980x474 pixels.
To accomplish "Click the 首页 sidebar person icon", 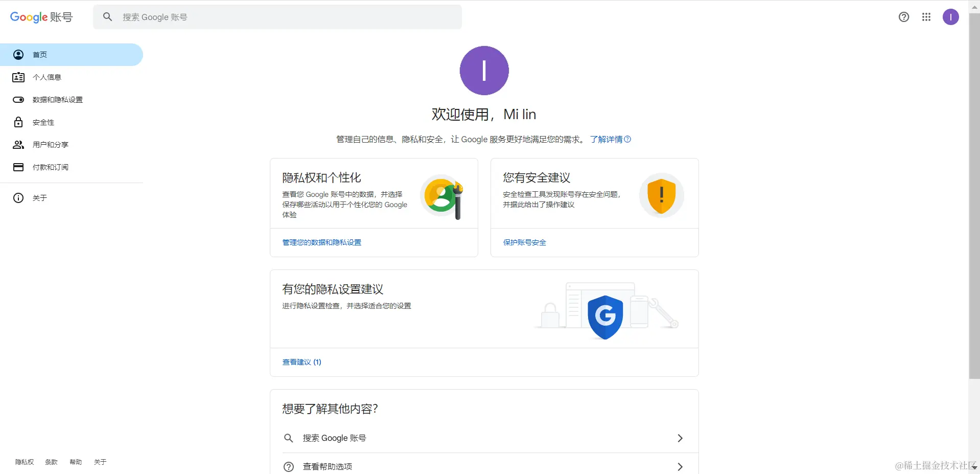I will [18, 55].
